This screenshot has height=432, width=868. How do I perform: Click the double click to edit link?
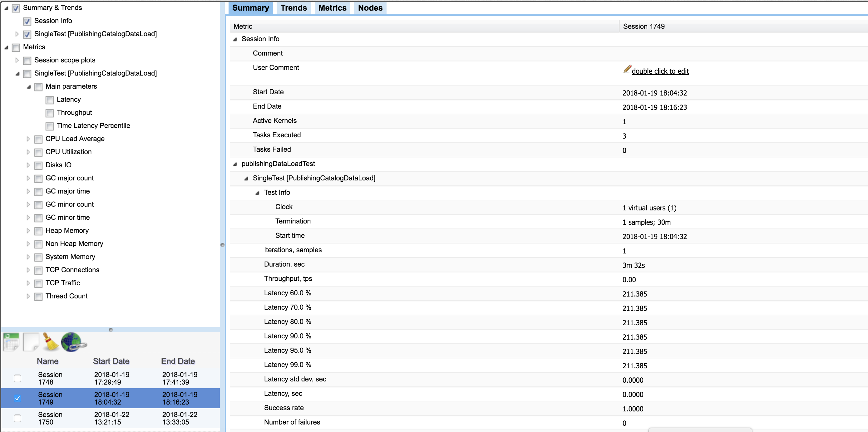pyautogui.click(x=660, y=71)
